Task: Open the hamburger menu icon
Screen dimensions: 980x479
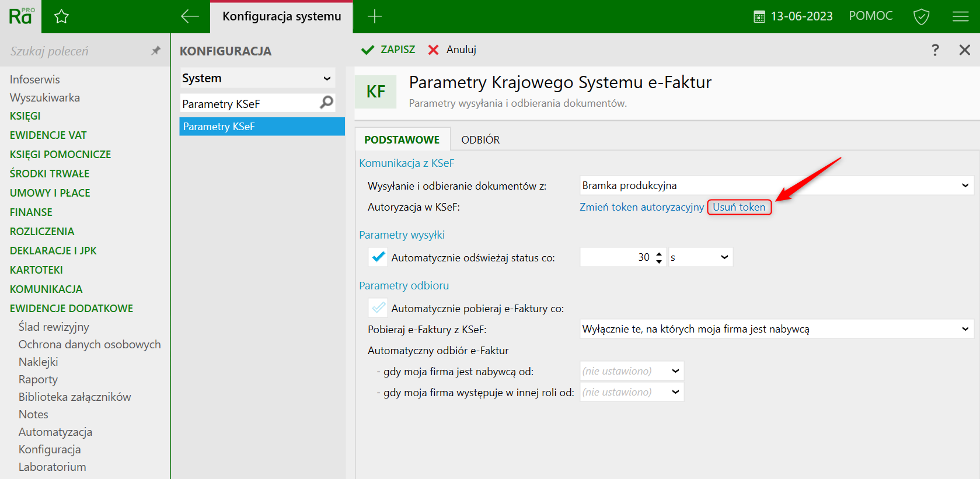Action: (961, 16)
